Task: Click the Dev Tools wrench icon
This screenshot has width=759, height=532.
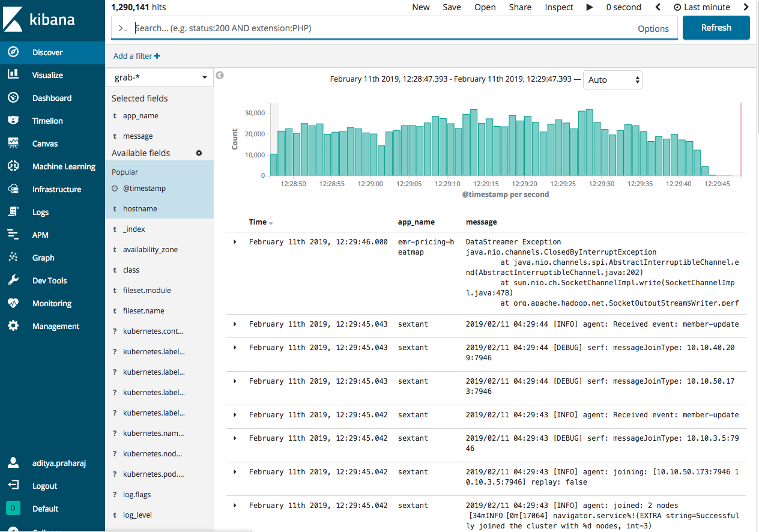Action: click(13, 280)
